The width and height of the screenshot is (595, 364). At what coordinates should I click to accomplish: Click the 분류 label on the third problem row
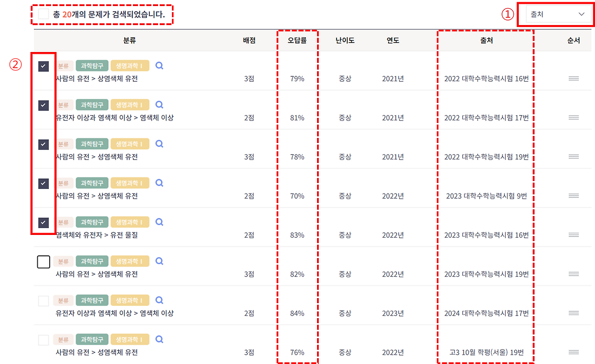(x=64, y=143)
